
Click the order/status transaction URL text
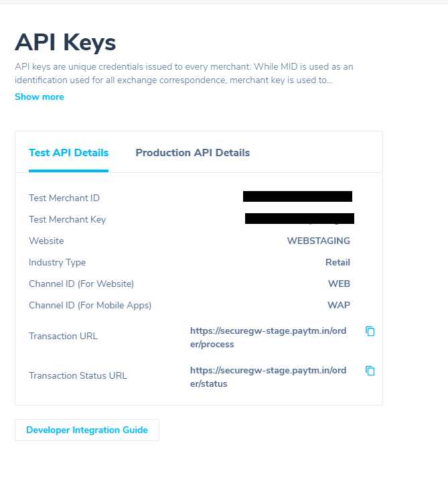click(x=268, y=377)
